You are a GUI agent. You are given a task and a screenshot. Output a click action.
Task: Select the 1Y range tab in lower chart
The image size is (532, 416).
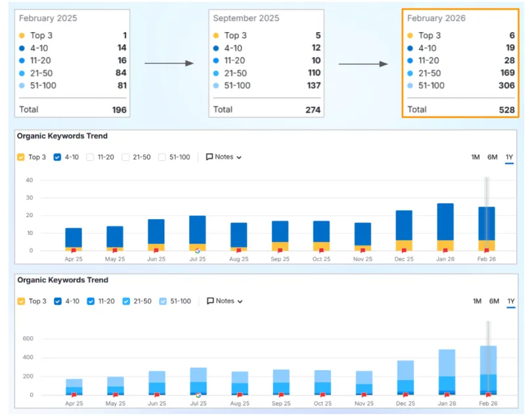(x=511, y=301)
